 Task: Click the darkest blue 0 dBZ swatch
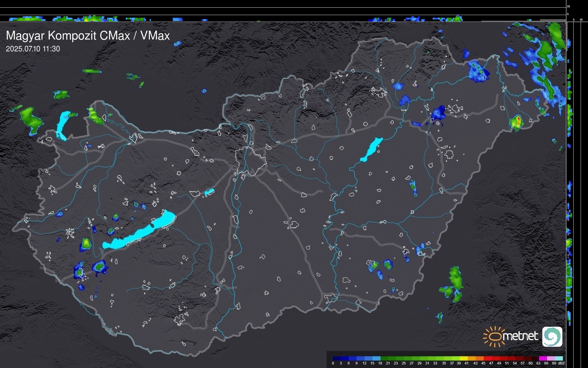click(x=337, y=358)
